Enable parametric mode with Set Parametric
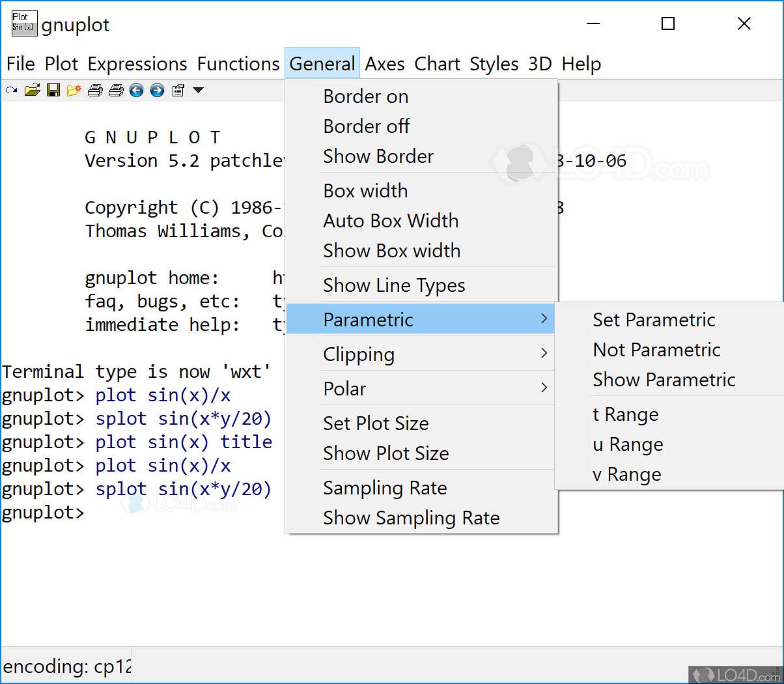784x684 pixels. [654, 319]
